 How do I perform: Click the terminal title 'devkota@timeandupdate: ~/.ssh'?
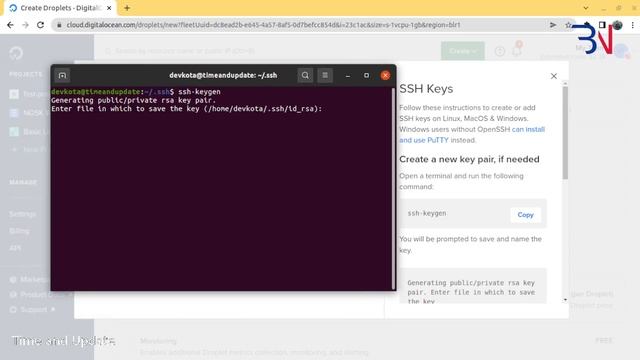(223, 76)
